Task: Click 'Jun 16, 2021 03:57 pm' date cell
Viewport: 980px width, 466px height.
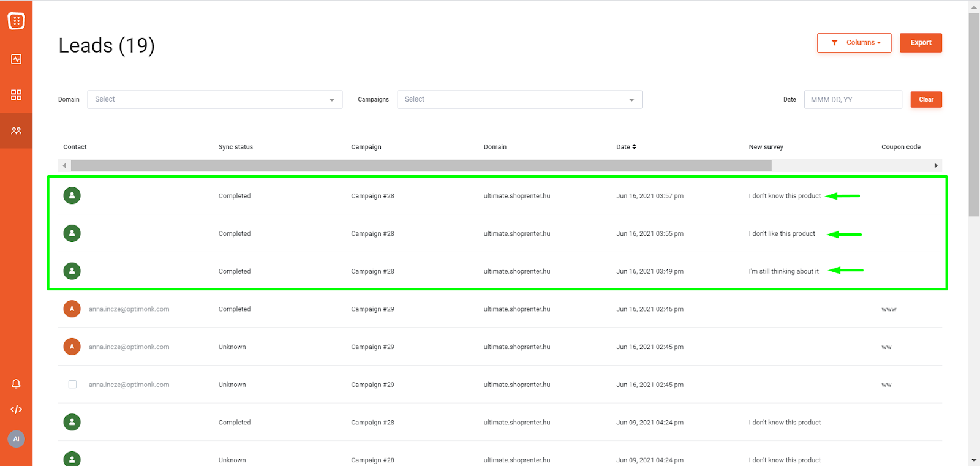Action: 650,196
